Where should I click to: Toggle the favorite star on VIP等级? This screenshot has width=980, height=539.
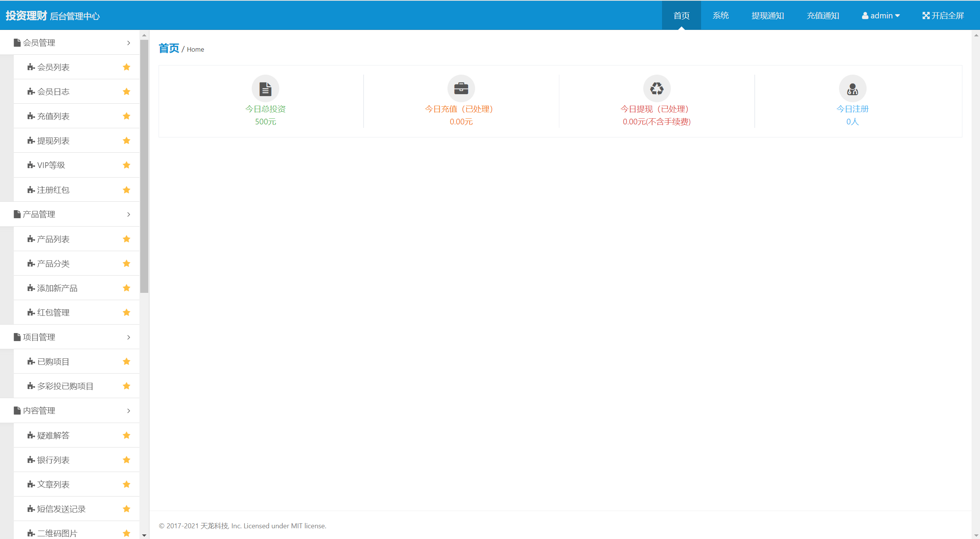point(126,165)
